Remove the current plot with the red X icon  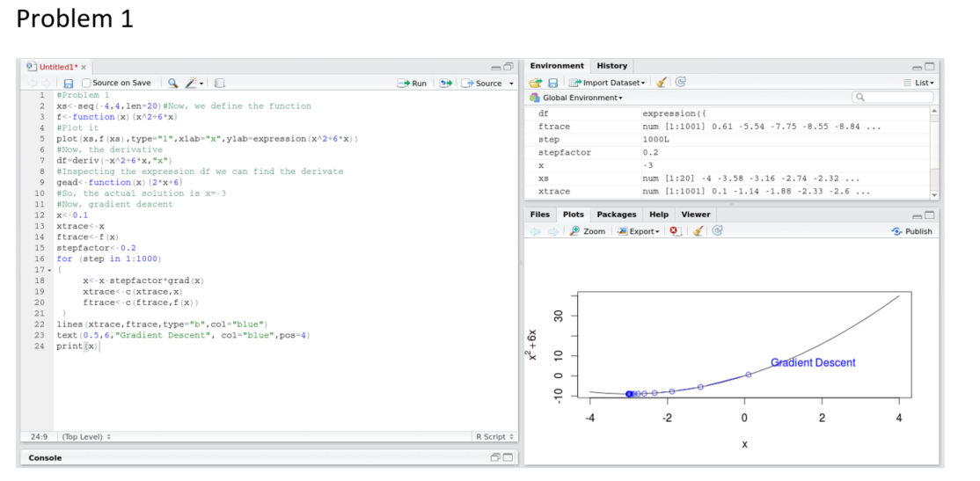point(675,231)
